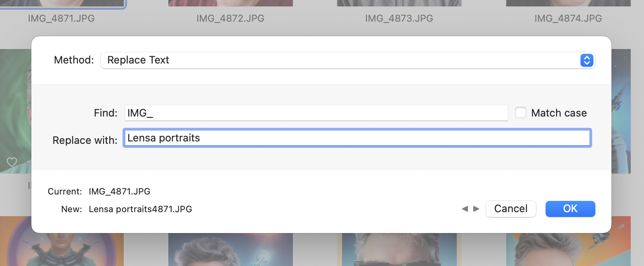The width and height of the screenshot is (644, 266).
Task: Select the orange-background portrait thumbnail at bottom right
Action: tap(568, 250)
